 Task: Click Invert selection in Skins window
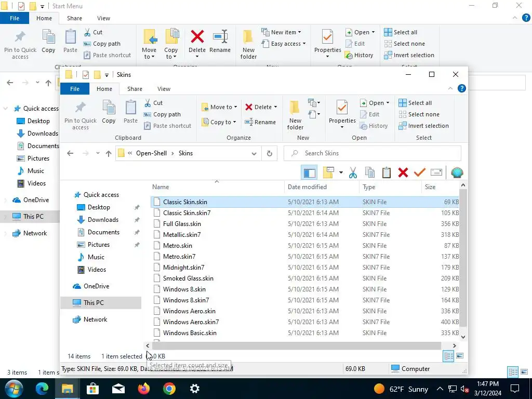[423, 126]
